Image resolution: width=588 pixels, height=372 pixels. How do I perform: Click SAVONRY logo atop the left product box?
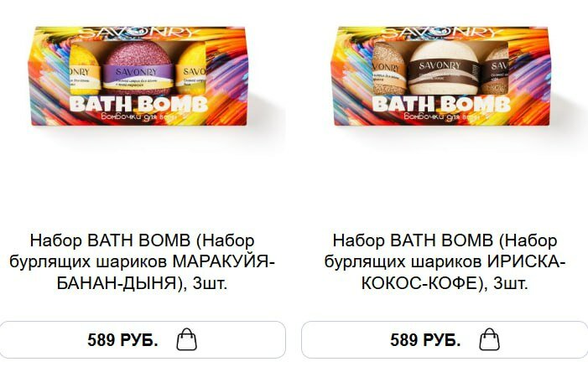click(138, 34)
